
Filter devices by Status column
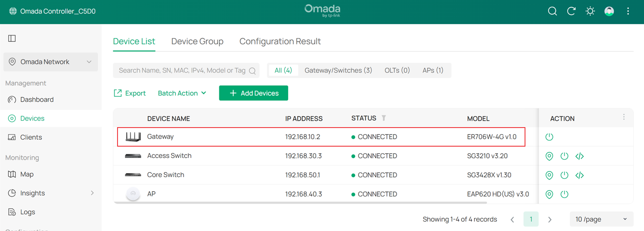[x=384, y=118]
